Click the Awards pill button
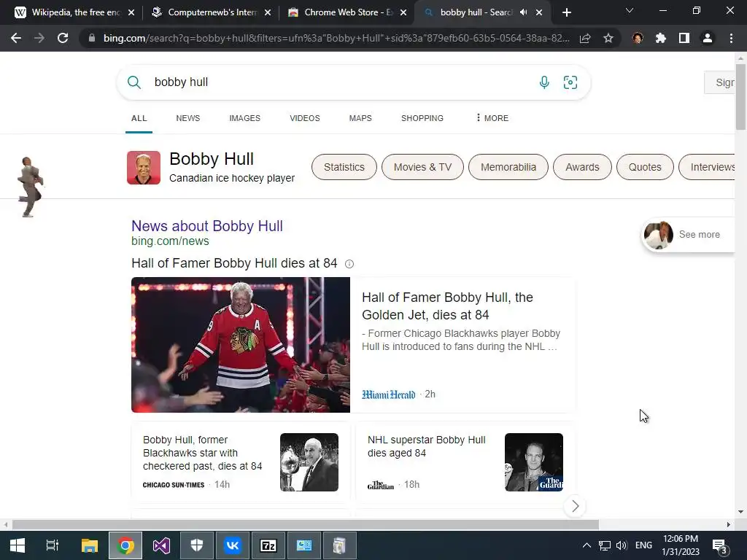Viewport: 747px width, 560px height. (582, 167)
